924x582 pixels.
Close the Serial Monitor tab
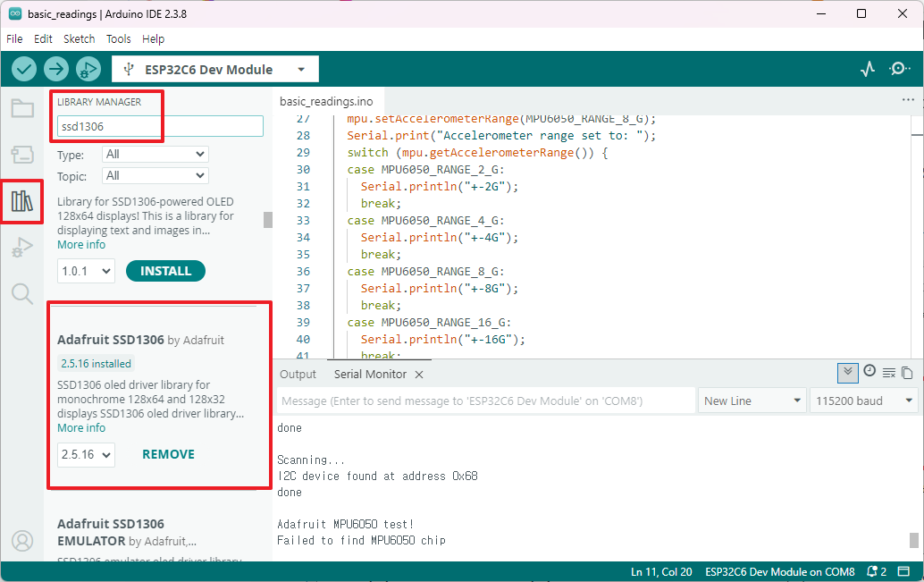point(419,375)
